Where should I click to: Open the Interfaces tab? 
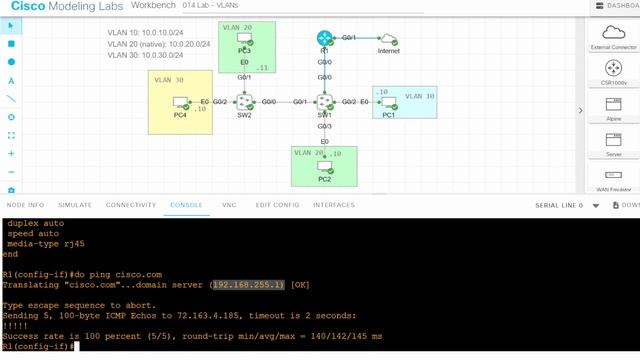[x=334, y=205]
